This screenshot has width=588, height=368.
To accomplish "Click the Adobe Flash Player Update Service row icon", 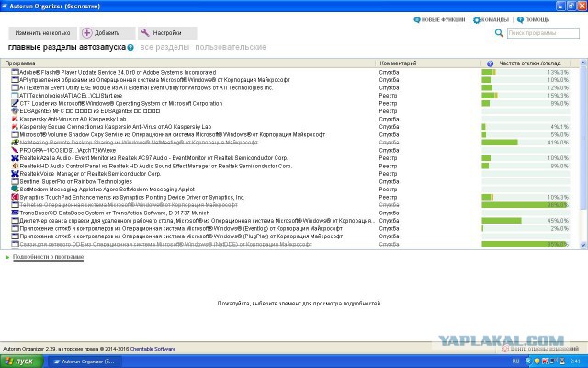I will coord(15,72).
